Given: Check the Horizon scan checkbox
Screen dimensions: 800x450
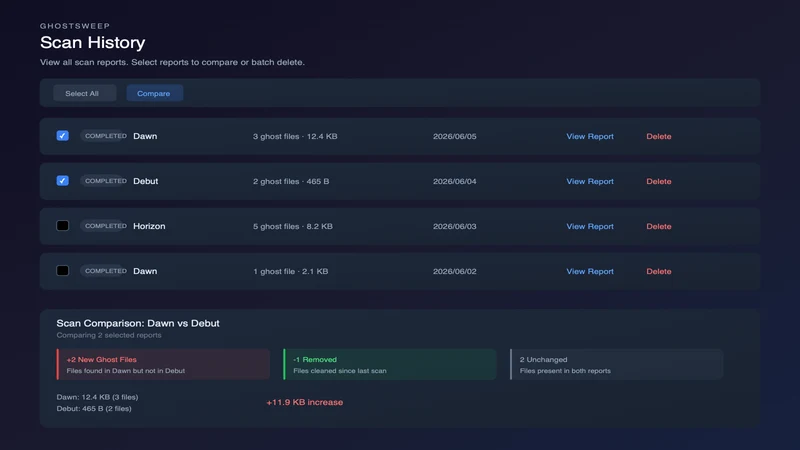Looking at the screenshot, I should (63, 226).
